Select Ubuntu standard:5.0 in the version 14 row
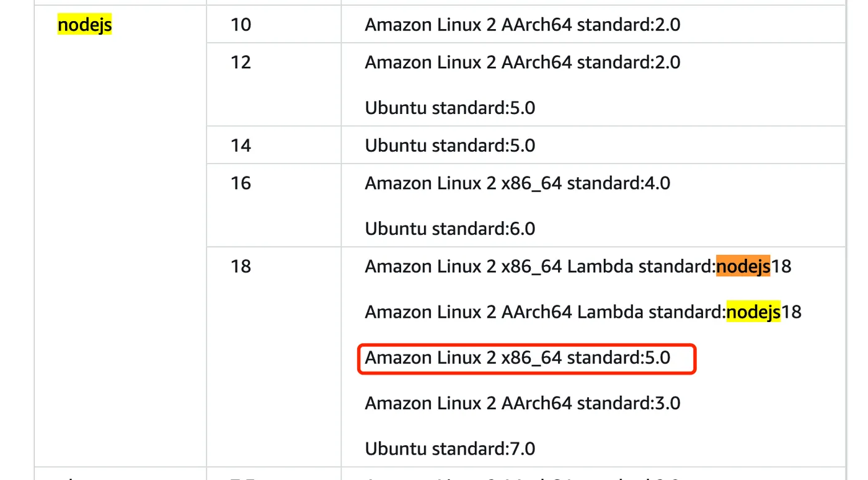Screen dimensions: 868x480 pyautogui.click(x=449, y=146)
